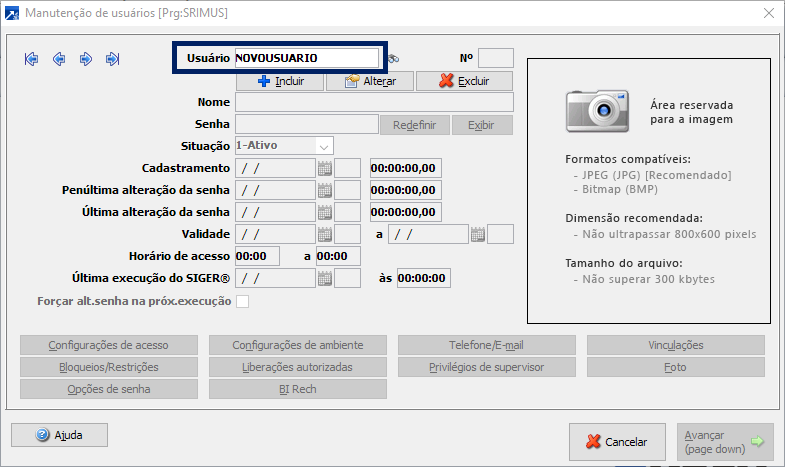
Task: Expand the Situação dropdown
Action: [x=324, y=146]
